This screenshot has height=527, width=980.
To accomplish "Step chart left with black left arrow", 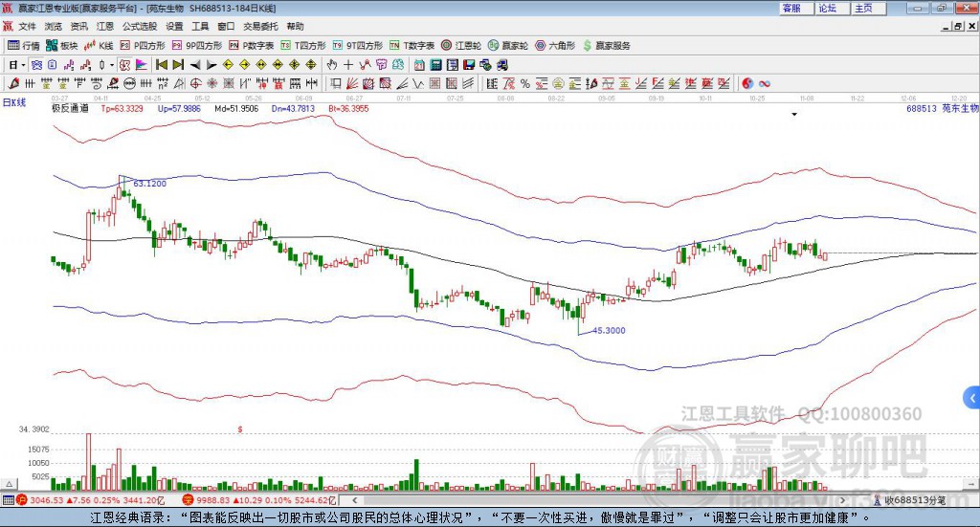I will (x=195, y=65).
